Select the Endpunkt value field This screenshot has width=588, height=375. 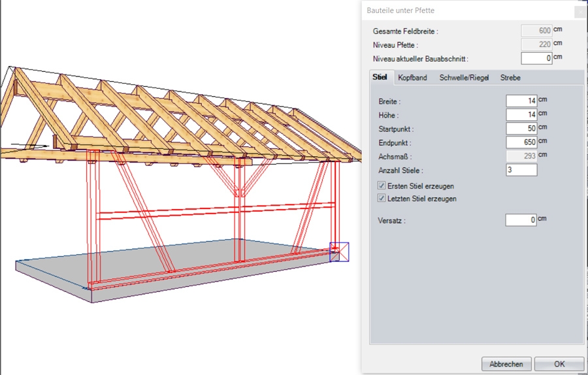(521, 142)
